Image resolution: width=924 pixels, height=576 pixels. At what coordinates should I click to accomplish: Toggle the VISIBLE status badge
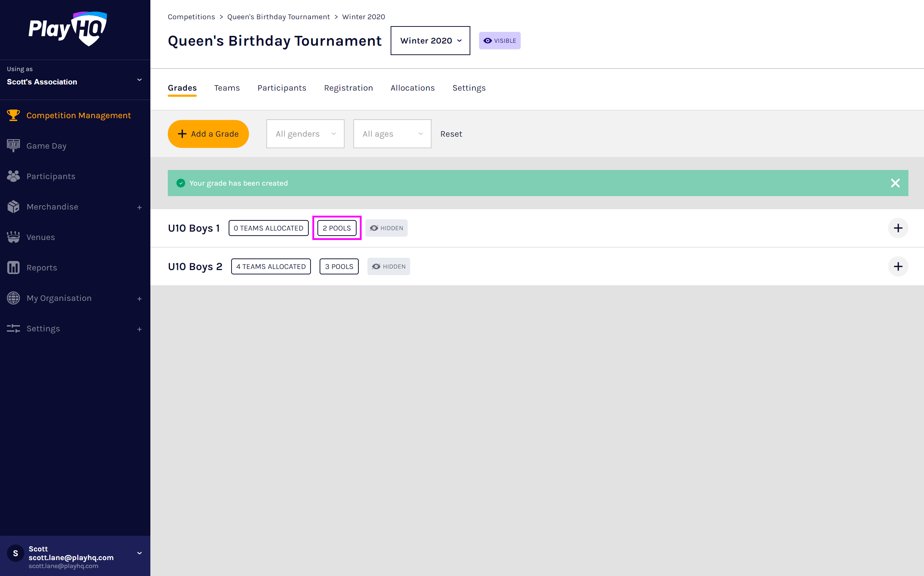(x=499, y=41)
